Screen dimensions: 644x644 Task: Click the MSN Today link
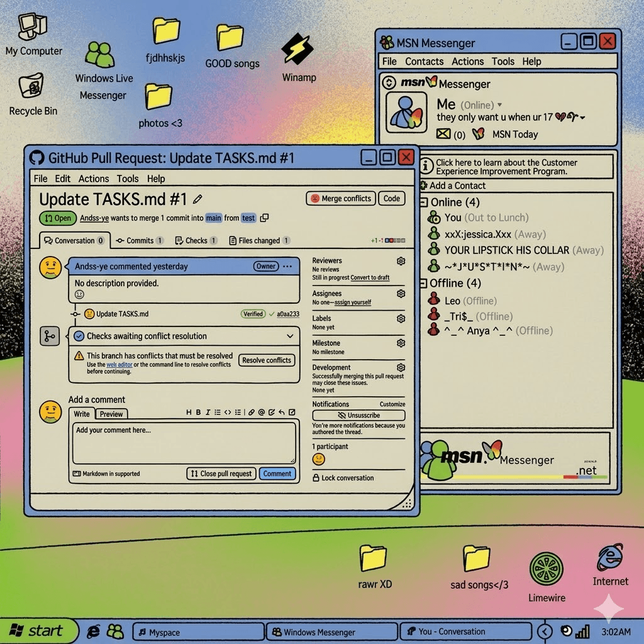514,135
